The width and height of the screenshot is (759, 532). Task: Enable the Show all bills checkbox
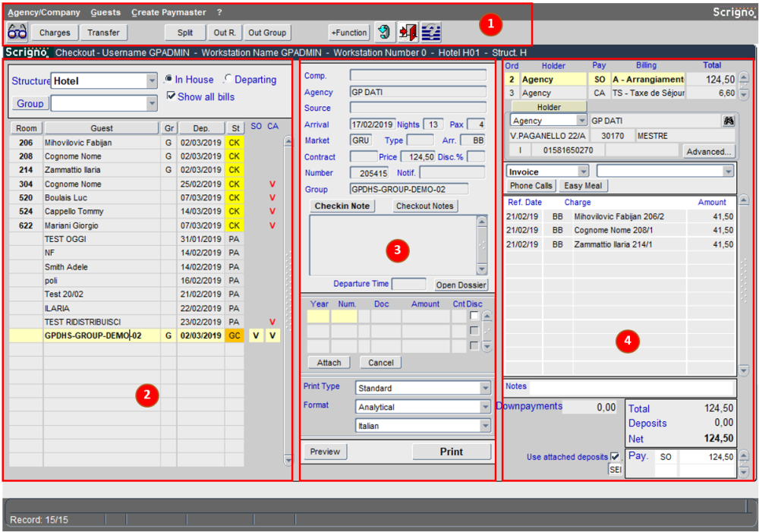click(x=172, y=95)
